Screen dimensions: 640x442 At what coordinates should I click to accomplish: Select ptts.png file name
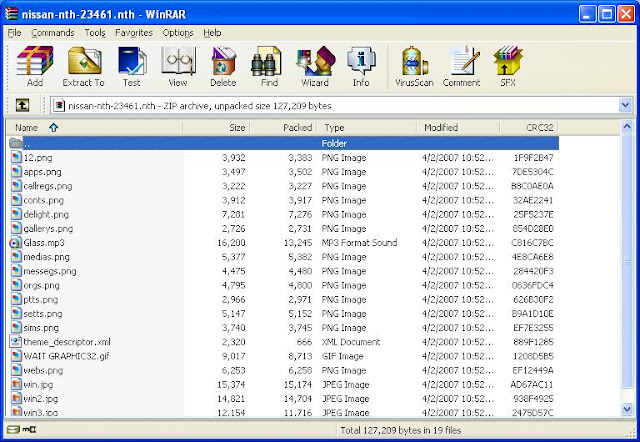click(x=41, y=300)
